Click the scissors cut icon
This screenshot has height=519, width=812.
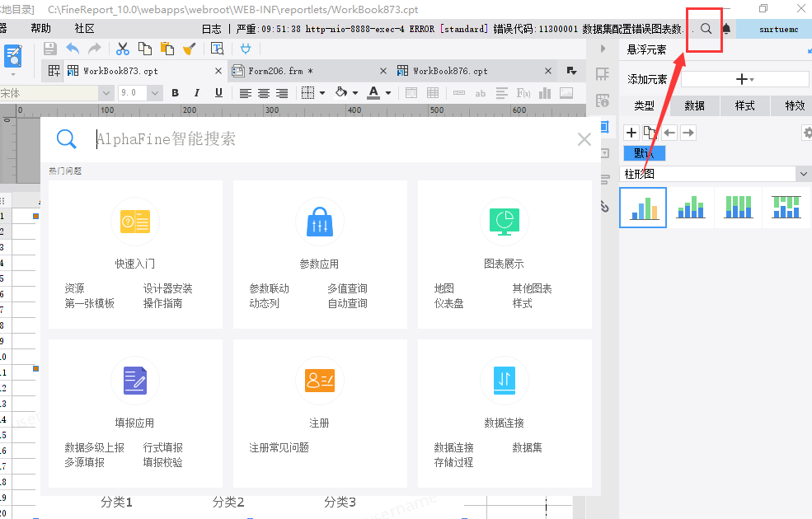click(122, 49)
